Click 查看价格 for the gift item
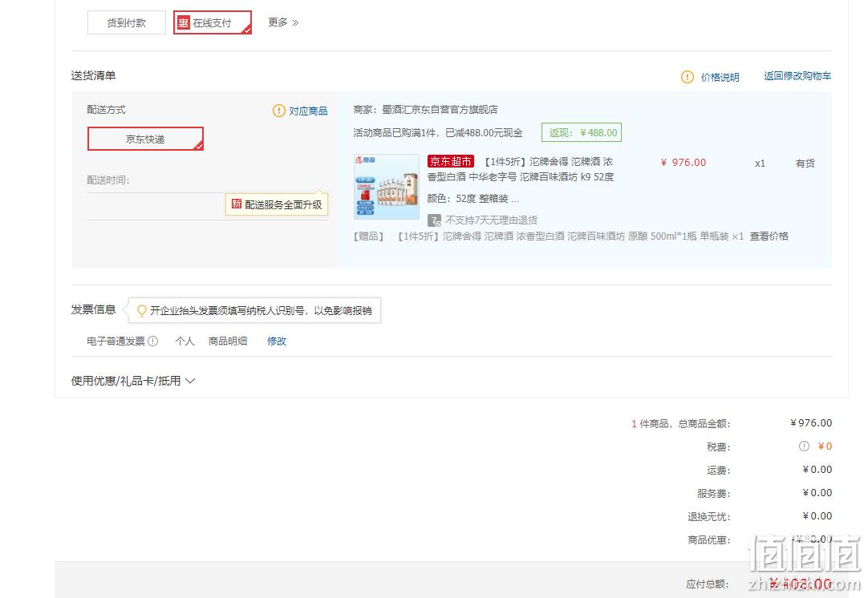Image resolution: width=868 pixels, height=598 pixels. click(x=769, y=236)
